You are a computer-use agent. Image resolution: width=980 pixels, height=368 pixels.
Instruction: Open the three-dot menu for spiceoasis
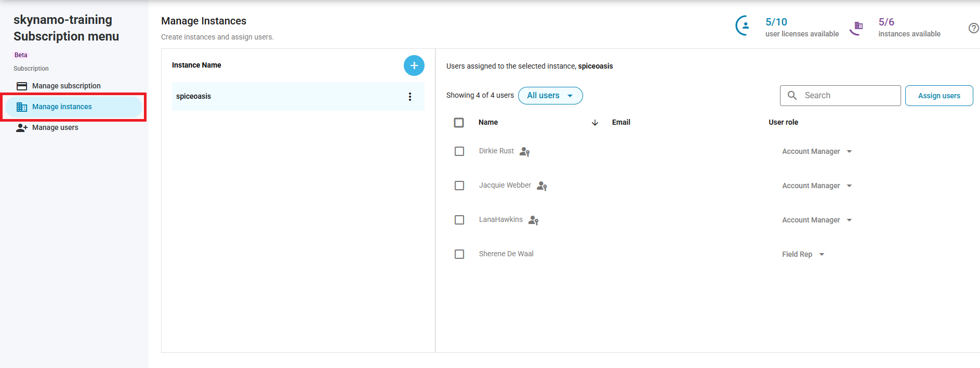click(x=409, y=97)
